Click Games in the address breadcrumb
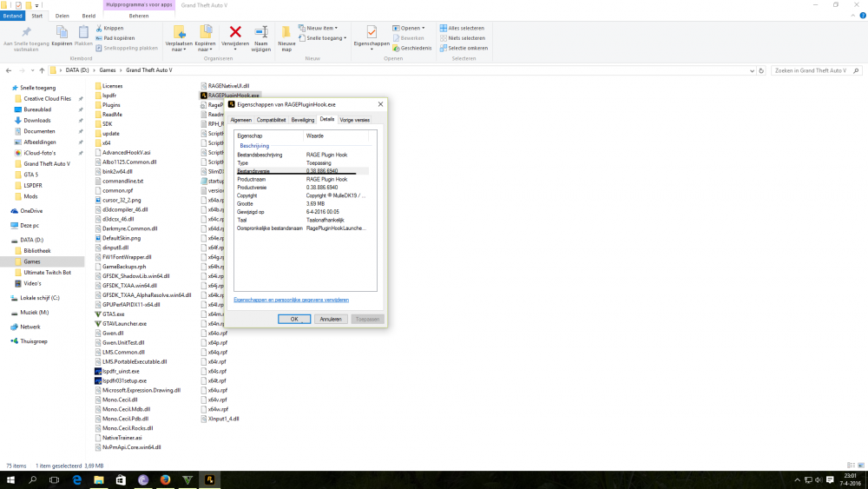The width and height of the screenshot is (868, 489). tap(108, 70)
